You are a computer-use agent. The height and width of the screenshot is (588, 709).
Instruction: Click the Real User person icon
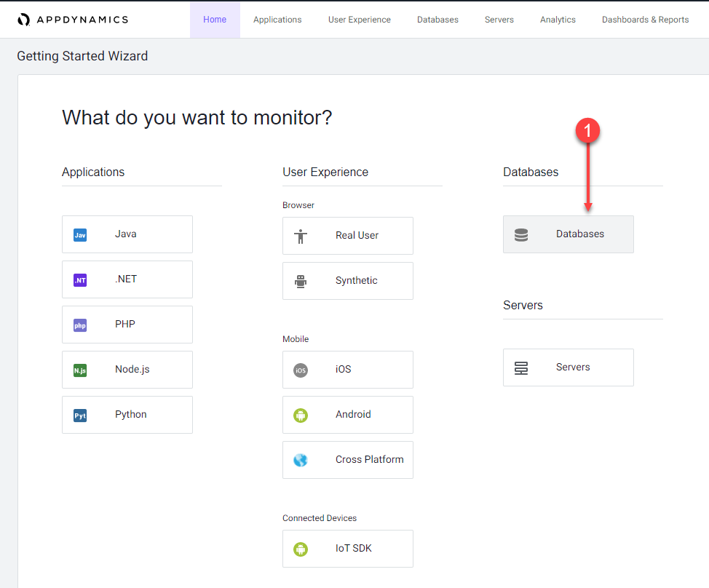301,237
